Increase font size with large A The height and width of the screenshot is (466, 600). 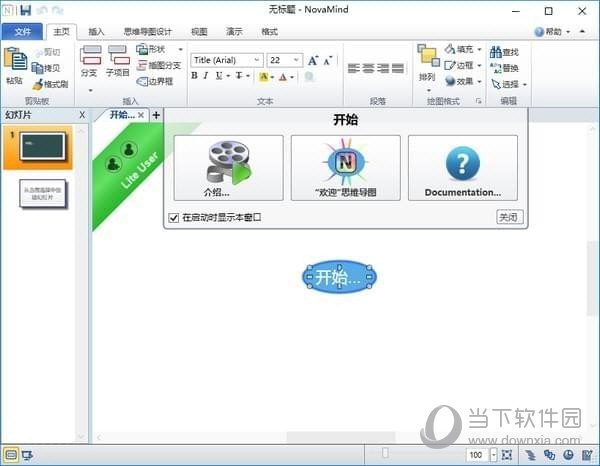[x=313, y=60]
